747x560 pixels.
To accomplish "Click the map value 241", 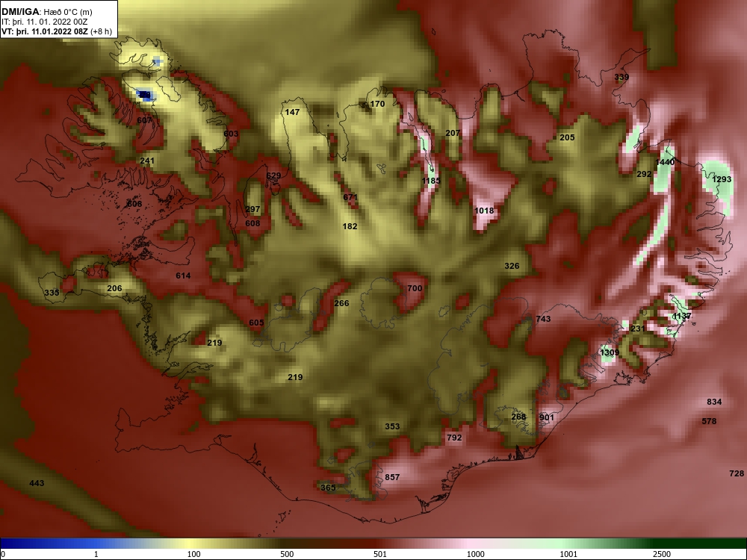I will pos(147,161).
